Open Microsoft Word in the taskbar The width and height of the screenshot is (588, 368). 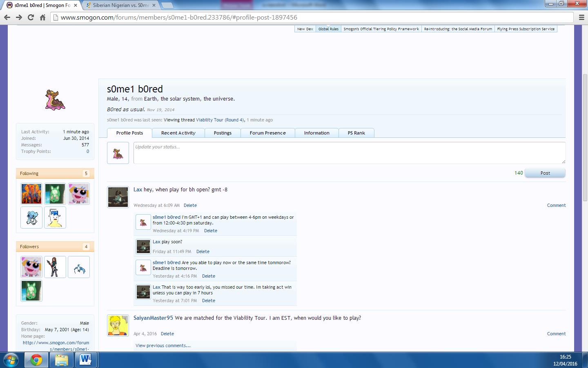click(86, 360)
